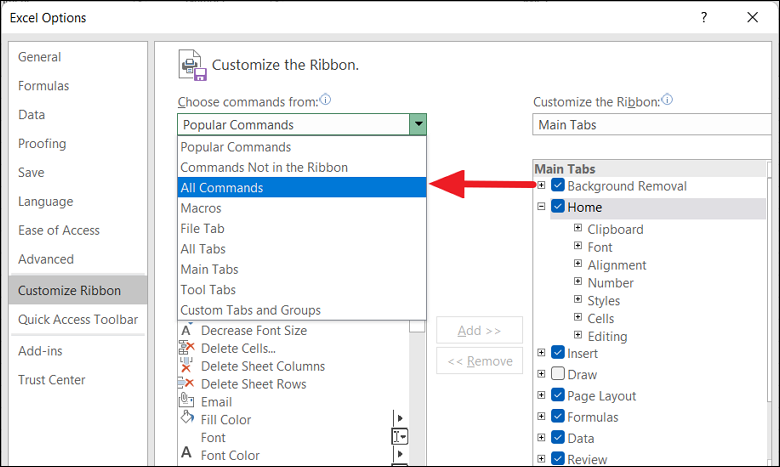Expand the Font Color submenu arrow
Screen dimensions: 780x467
(399, 454)
